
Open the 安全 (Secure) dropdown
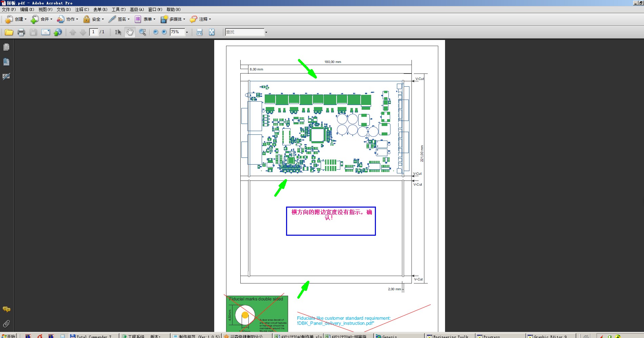94,19
